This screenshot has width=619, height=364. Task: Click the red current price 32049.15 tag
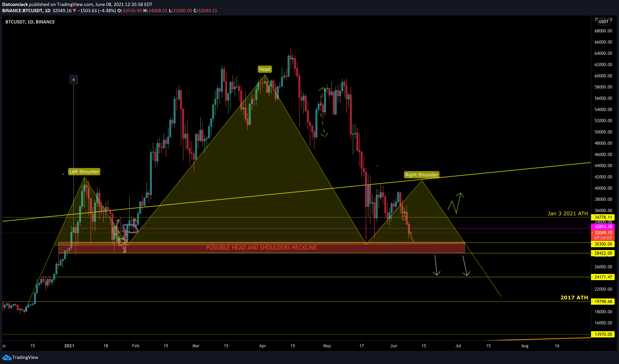[603, 233]
